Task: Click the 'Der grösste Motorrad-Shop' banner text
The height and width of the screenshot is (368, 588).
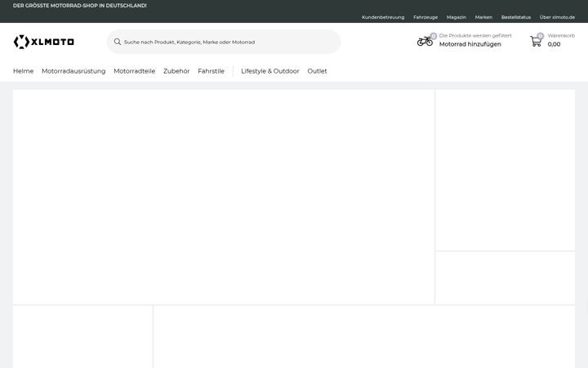Action: [79, 6]
